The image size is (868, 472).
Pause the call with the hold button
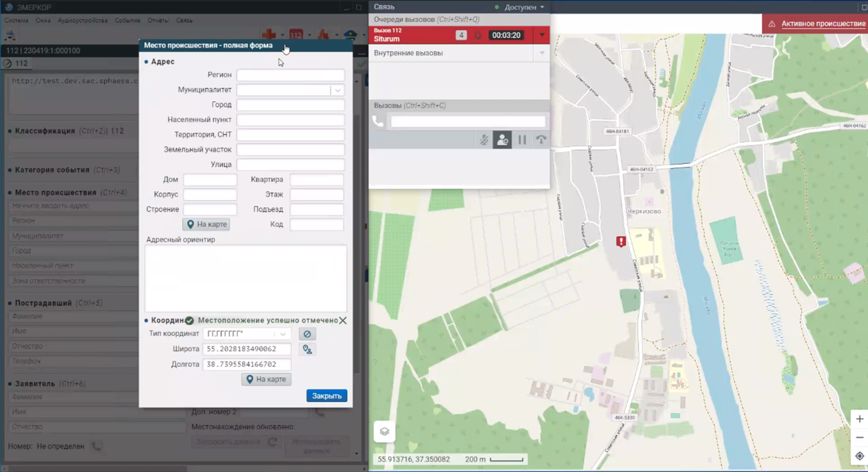522,140
